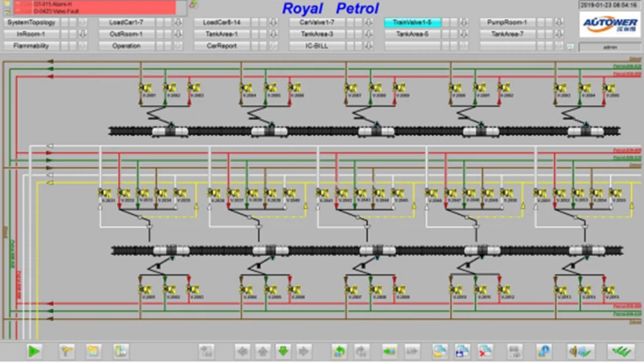The width and height of the screenshot is (644, 363).
Task: Click the Autower logo
Action: click(609, 24)
